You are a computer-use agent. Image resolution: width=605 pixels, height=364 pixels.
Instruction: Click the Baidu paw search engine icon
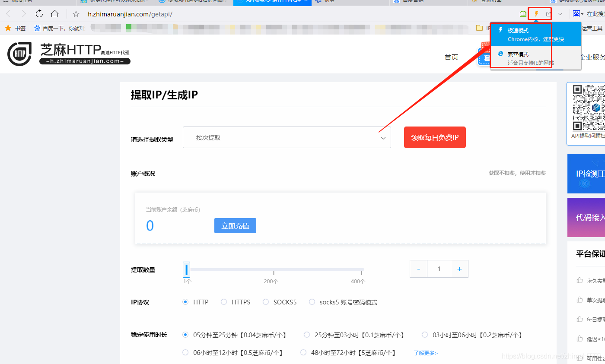(576, 14)
